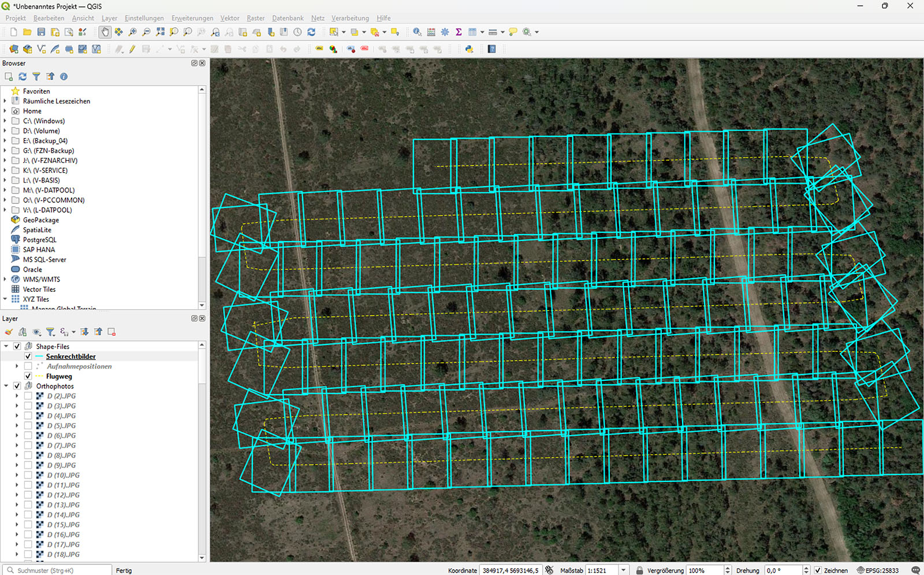Screen dimensions: 924x575
Task: Select the Pan Map hand tool
Action: [105, 32]
